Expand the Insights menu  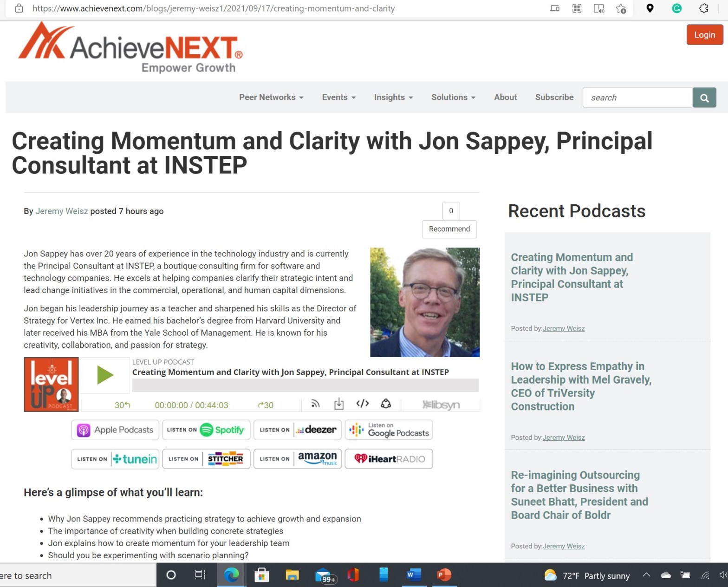click(x=393, y=98)
